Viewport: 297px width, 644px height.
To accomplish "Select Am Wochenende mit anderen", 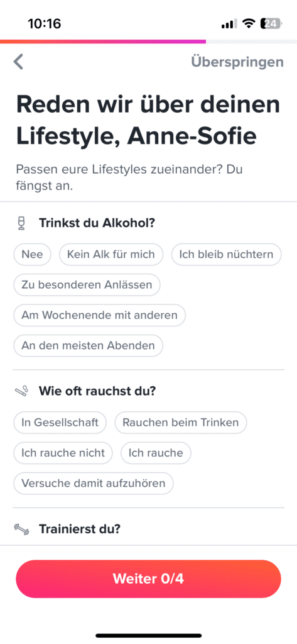I will tap(100, 315).
